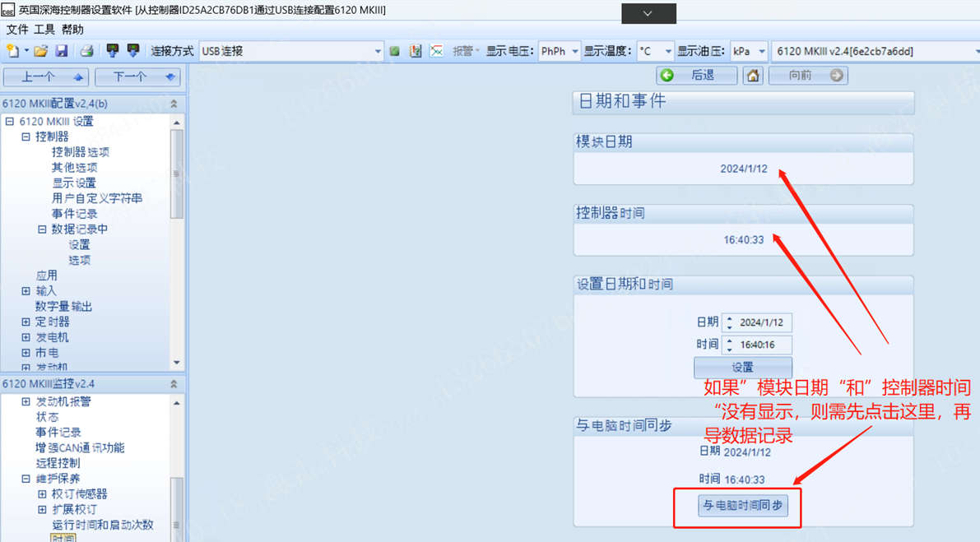Image resolution: width=980 pixels, height=542 pixels.
Task: Click the 向前 forward button
Action: point(808,75)
